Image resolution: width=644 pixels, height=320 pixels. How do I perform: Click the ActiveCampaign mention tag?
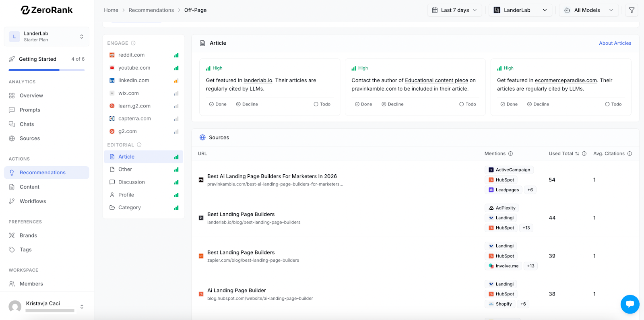point(509,170)
